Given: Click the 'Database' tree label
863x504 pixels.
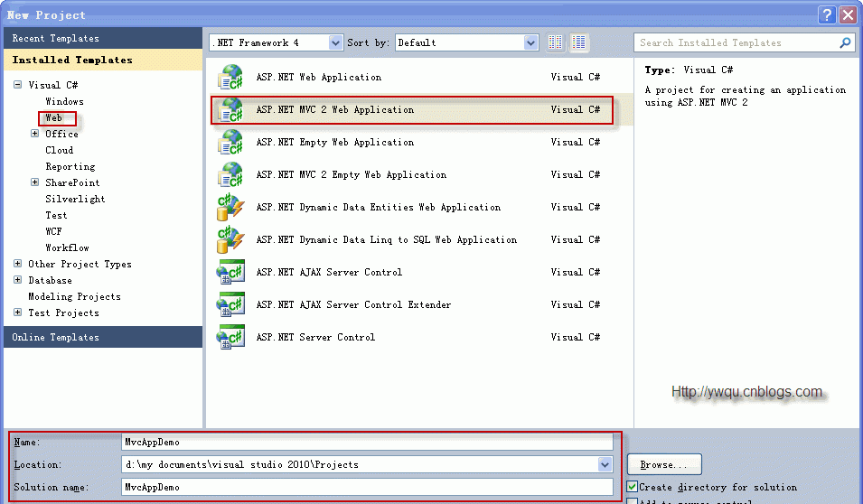Looking at the screenshot, I should click(50, 280).
